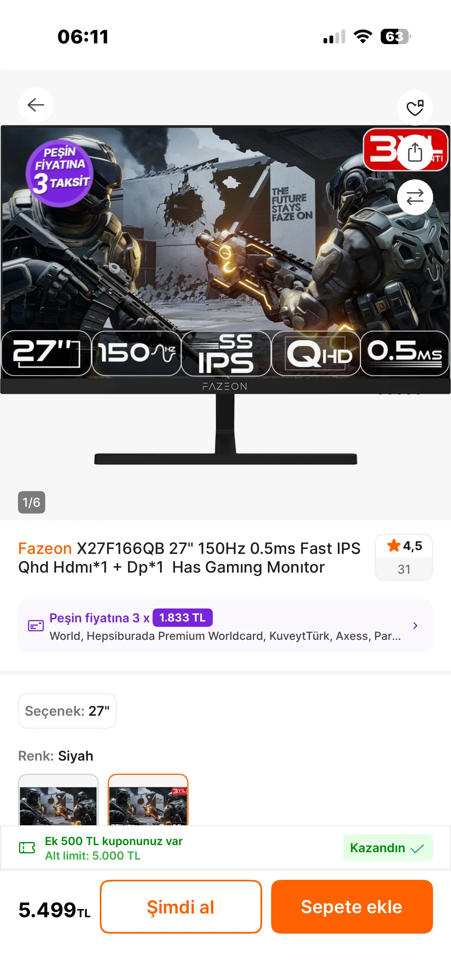Select the Seçenek 27" option chip
Viewport: 451px width, 980px height.
tap(67, 711)
